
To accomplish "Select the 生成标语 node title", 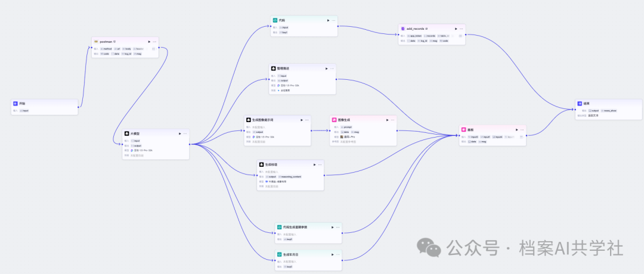I will pos(271,164).
